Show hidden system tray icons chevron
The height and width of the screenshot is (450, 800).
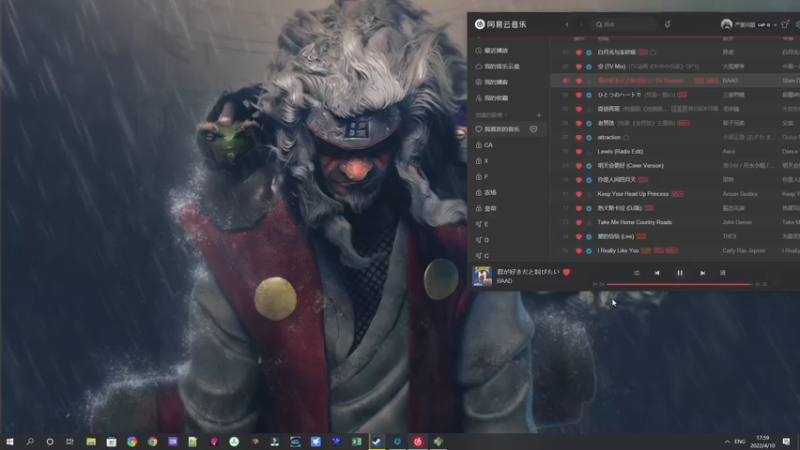point(728,441)
